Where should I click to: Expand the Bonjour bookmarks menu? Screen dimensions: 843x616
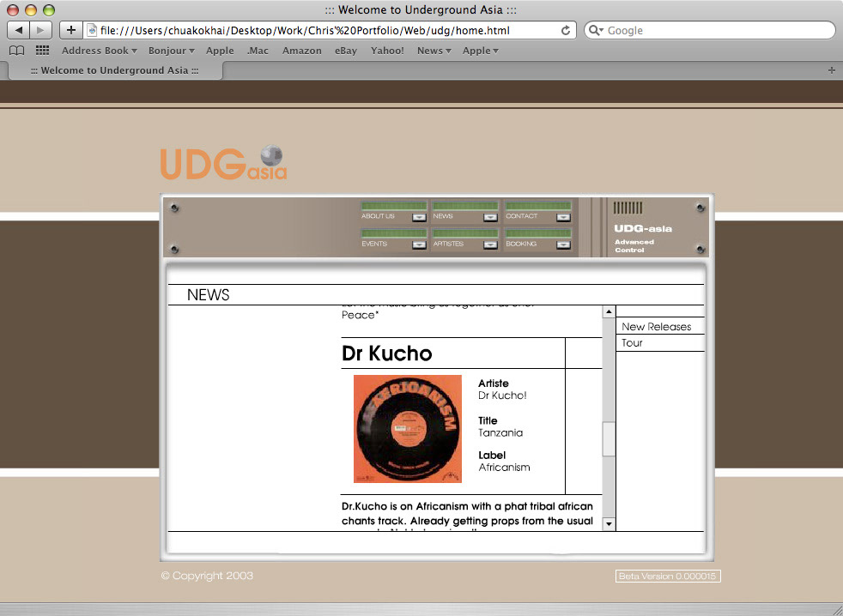(x=172, y=51)
